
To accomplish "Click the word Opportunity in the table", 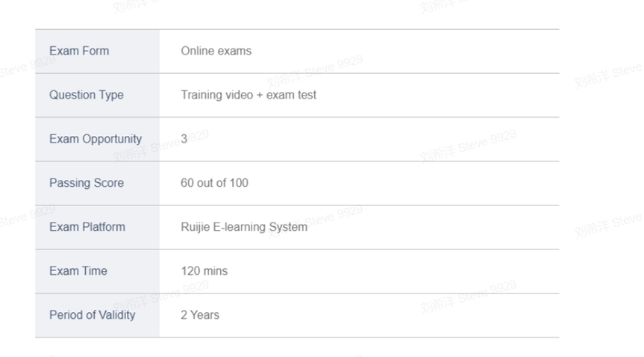I will point(112,140).
